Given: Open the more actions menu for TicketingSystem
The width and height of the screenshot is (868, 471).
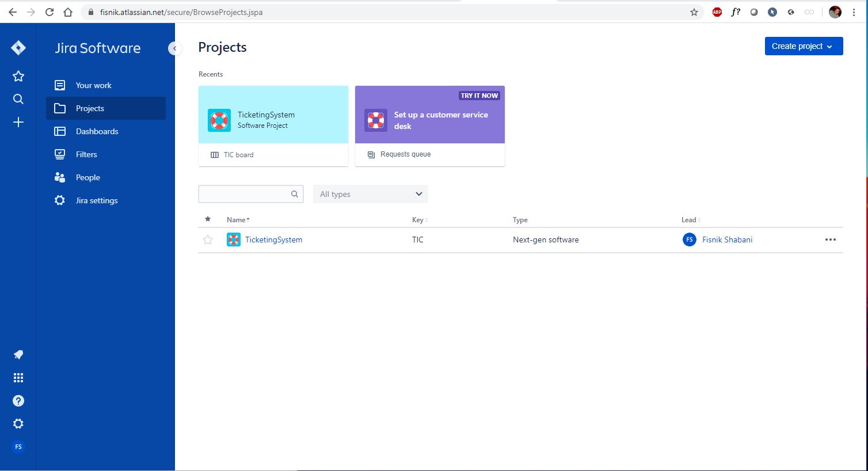Looking at the screenshot, I should point(830,240).
